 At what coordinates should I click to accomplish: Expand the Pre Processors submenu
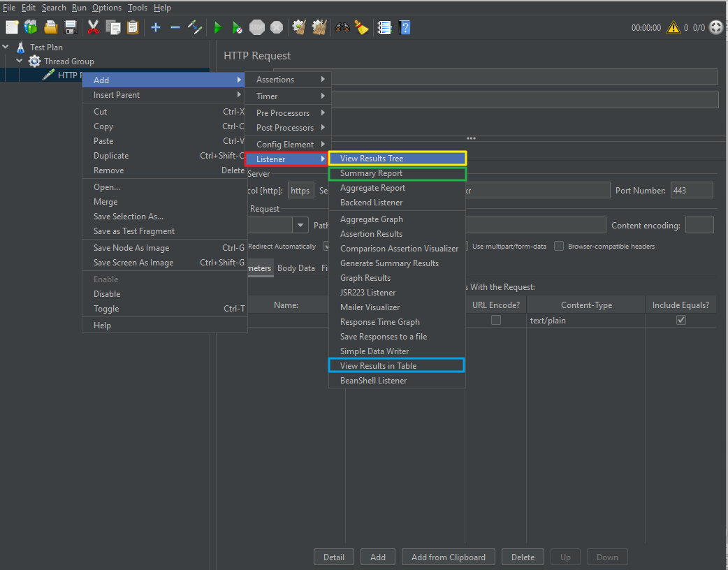tap(288, 112)
